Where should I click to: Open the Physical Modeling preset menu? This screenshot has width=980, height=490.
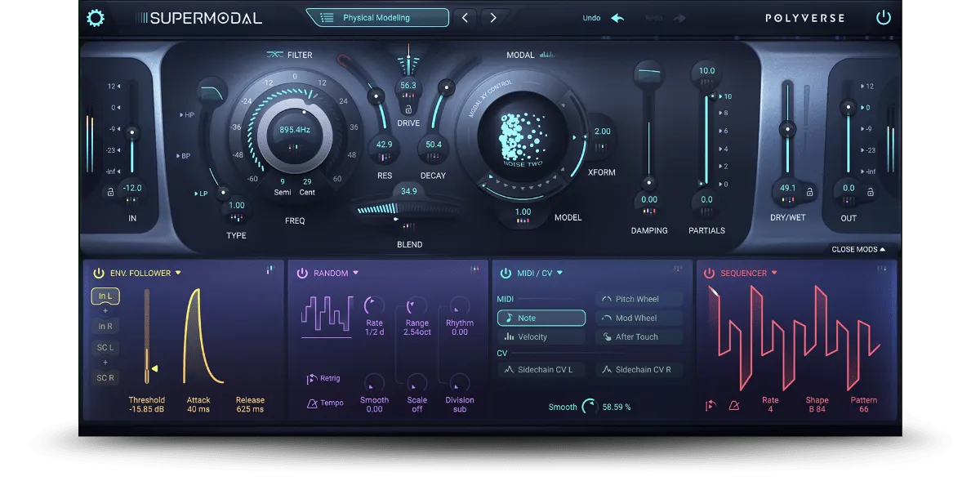[377, 18]
